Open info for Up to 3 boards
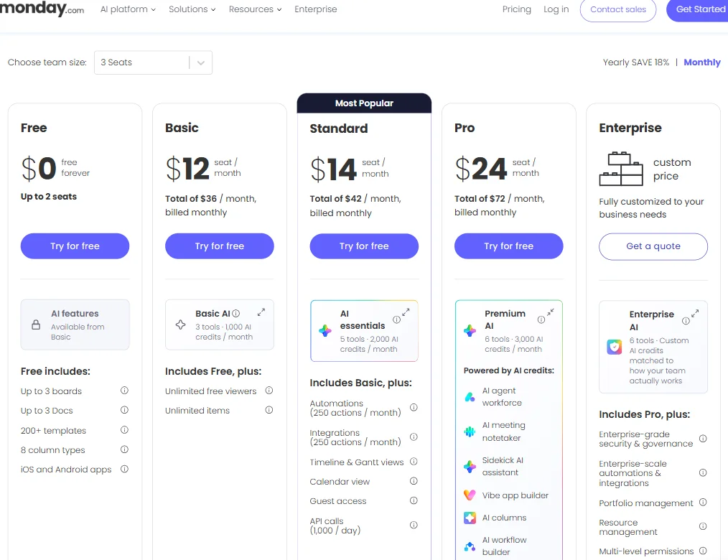This screenshot has height=560, width=728. pyautogui.click(x=124, y=391)
